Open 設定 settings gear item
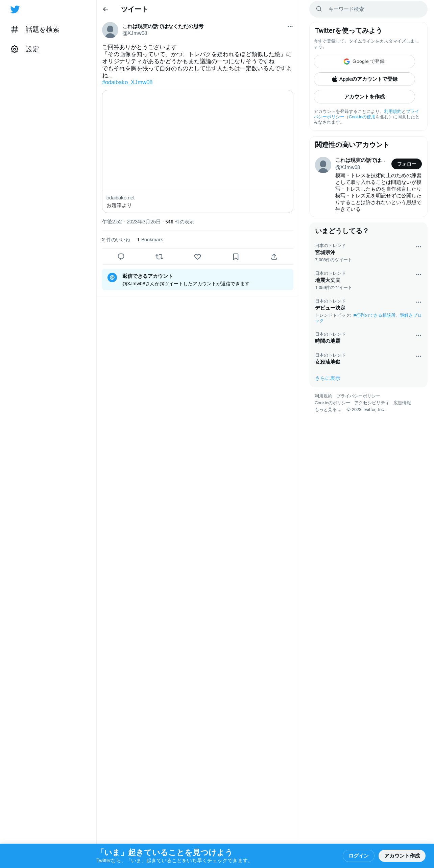The width and height of the screenshot is (434, 868). [x=25, y=49]
